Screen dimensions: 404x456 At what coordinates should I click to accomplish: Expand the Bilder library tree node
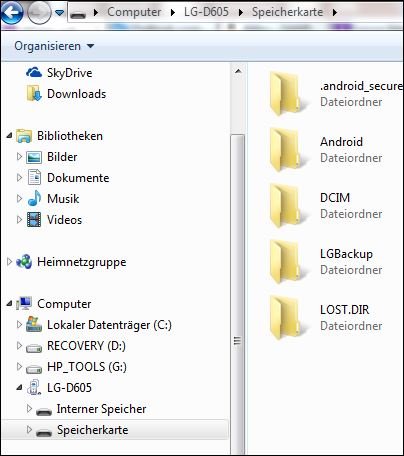pos(19,157)
